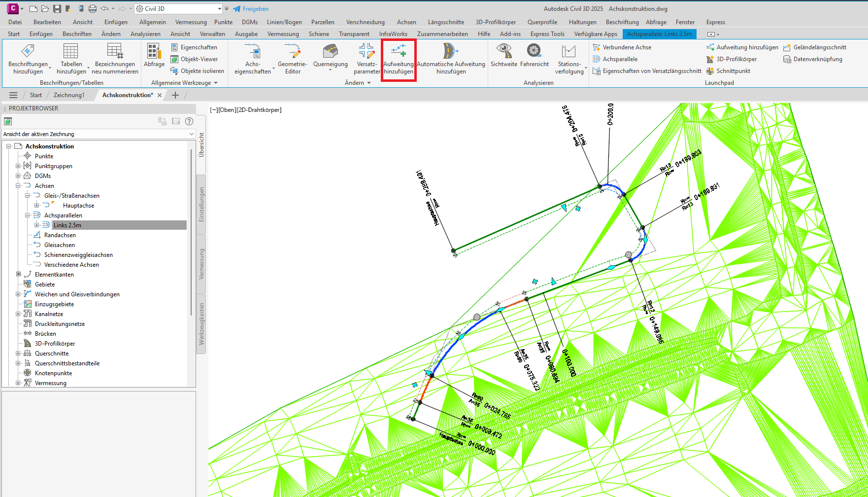The image size is (868, 497).
Task: Click the Objekte isolieren tool
Action: [197, 71]
